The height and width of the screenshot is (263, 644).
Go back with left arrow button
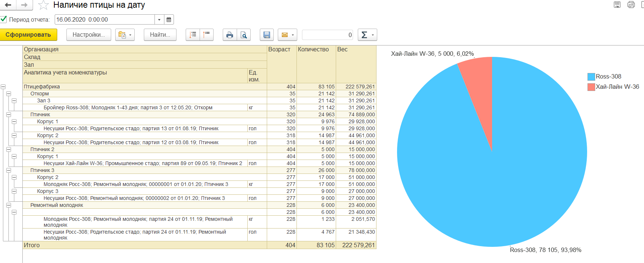(8, 5)
